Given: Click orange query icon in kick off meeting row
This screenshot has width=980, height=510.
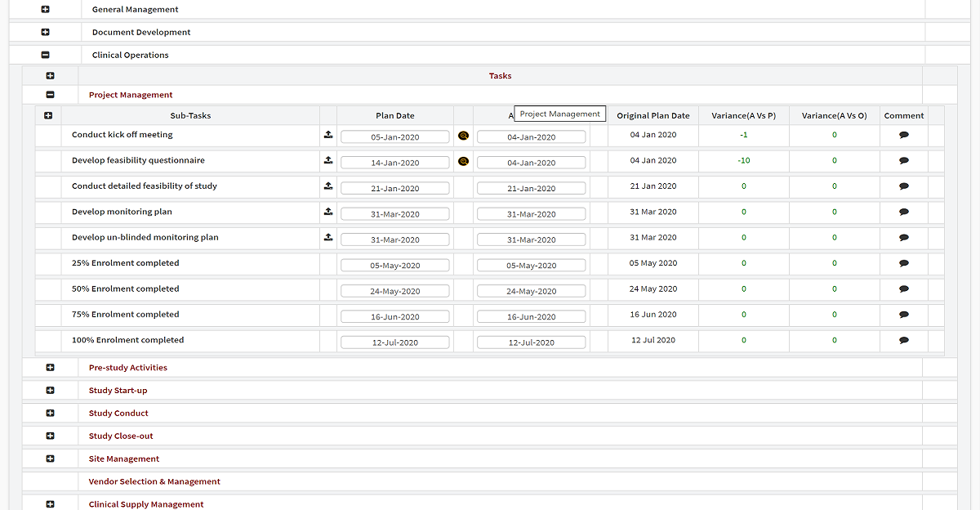Looking at the screenshot, I should (x=463, y=136).
